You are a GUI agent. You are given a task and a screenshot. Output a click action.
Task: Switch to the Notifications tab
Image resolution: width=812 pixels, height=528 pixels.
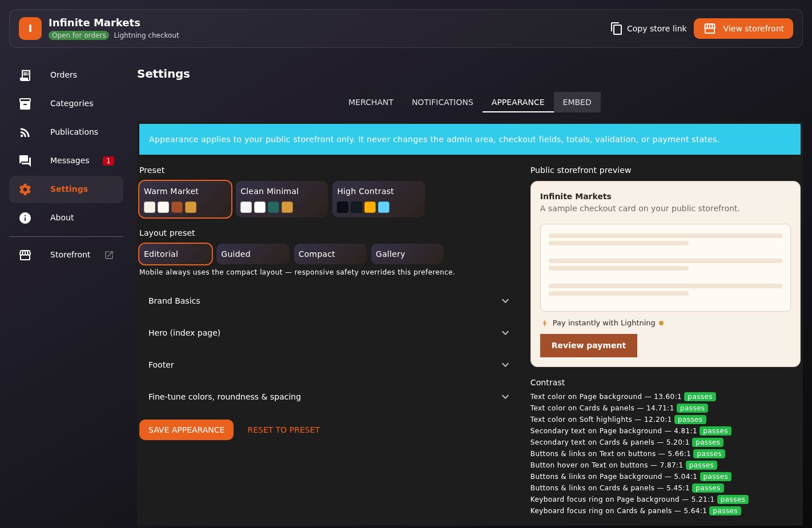[443, 102]
